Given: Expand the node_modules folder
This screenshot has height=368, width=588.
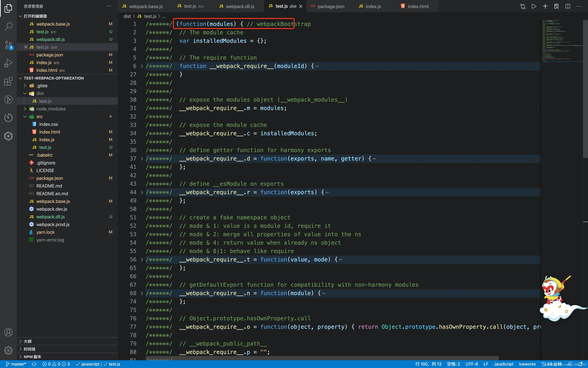Looking at the screenshot, I should [25, 109].
